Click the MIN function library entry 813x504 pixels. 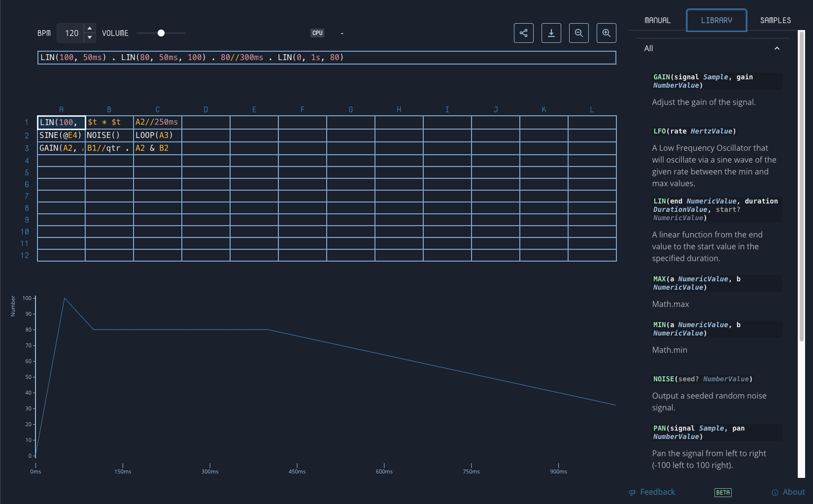(716, 329)
